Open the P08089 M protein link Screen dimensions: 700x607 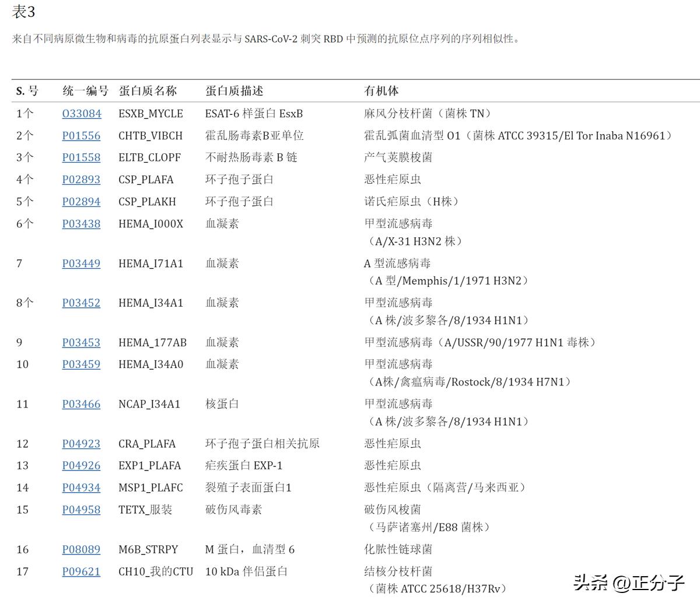point(81,549)
